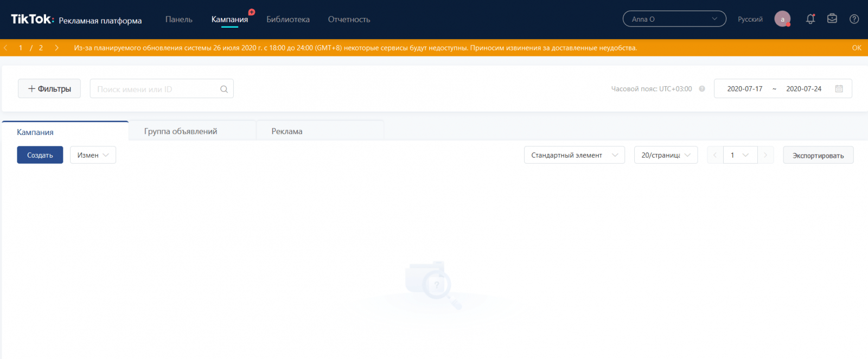Click the name or ID search field
This screenshot has width=868, height=359.
pos(155,89)
